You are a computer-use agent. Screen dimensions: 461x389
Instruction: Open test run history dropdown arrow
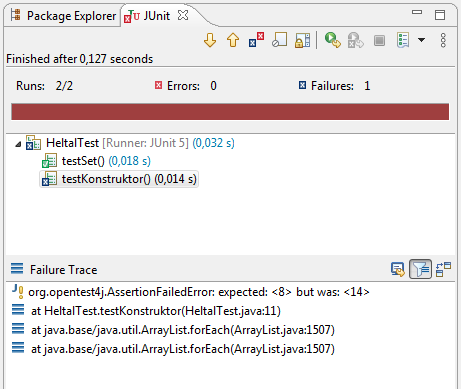pos(421,40)
